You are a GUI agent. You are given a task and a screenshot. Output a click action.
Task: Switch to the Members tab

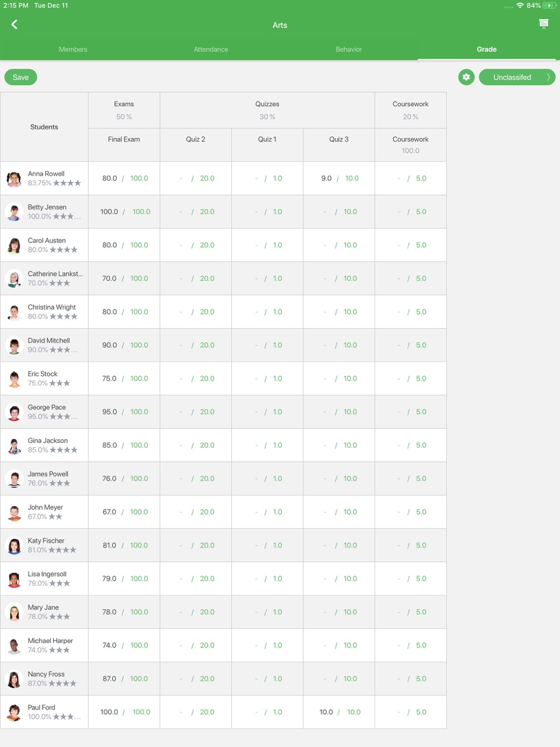73,49
